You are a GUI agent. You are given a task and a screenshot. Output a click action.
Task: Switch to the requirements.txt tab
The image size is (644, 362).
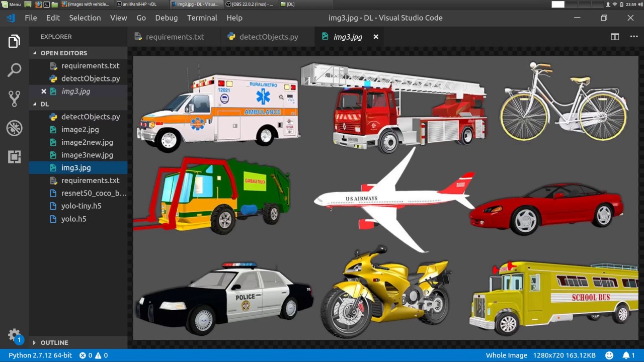(174, 37)
